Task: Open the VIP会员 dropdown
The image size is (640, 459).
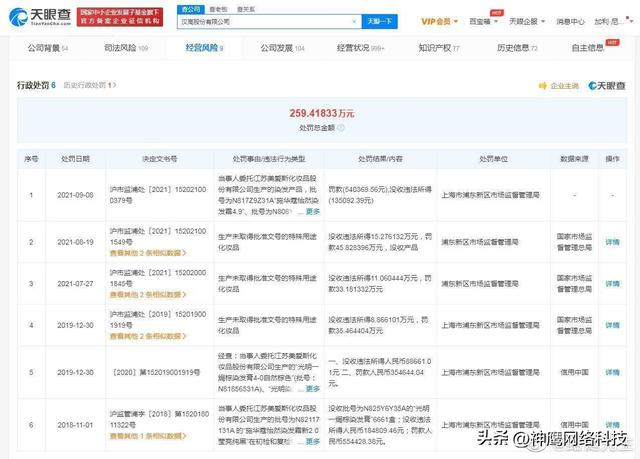Action: (440, 22)
